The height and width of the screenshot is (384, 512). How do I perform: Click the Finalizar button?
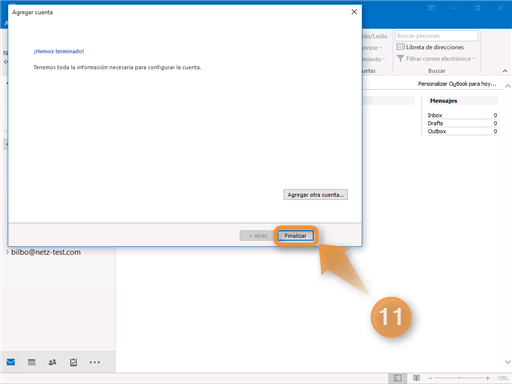[295, 236]
